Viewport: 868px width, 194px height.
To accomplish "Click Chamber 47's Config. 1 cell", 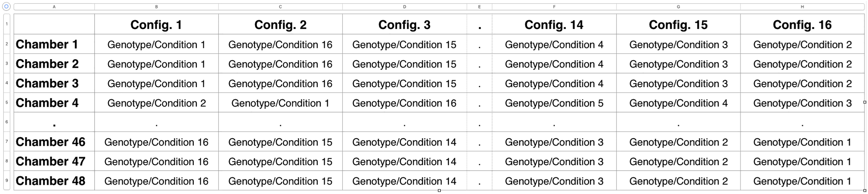I will pyautogui.click(x=156, y=162).
